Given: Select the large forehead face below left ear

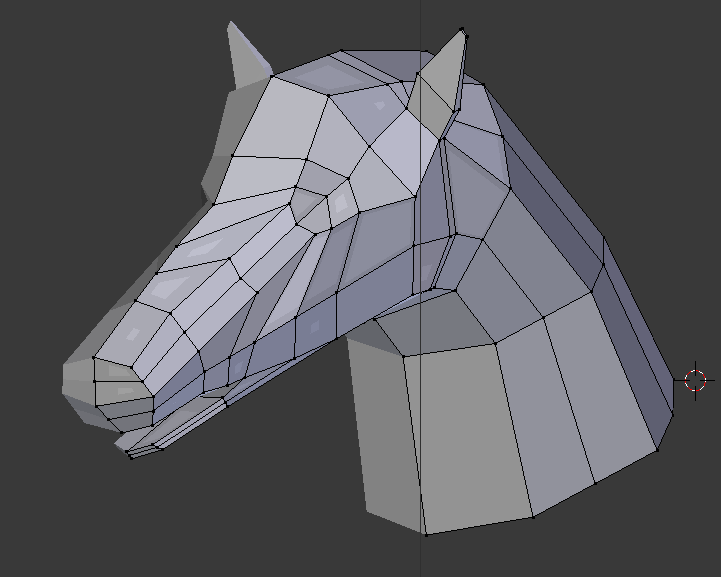Looking at the screenshot, I should (280, 120).
